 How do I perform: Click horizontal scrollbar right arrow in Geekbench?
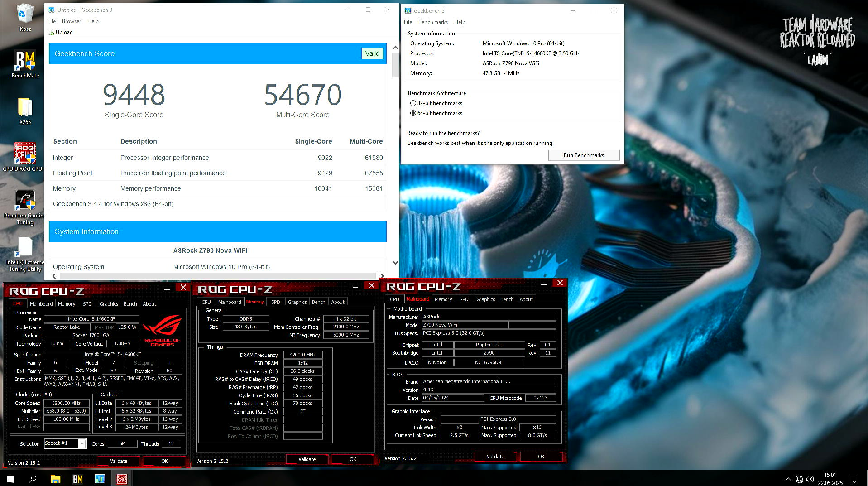point(381,276)
